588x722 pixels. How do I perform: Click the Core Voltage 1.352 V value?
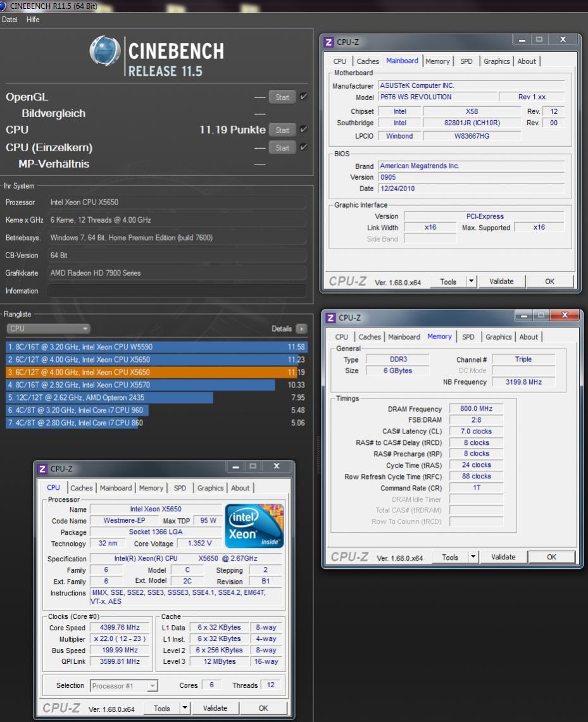point(199,544)
